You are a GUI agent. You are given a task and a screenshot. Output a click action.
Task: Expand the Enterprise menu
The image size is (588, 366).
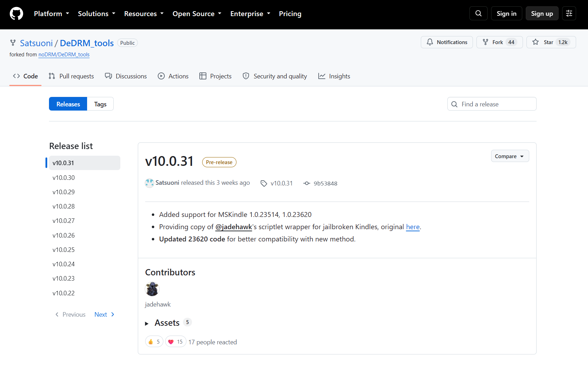pos(250,14)
